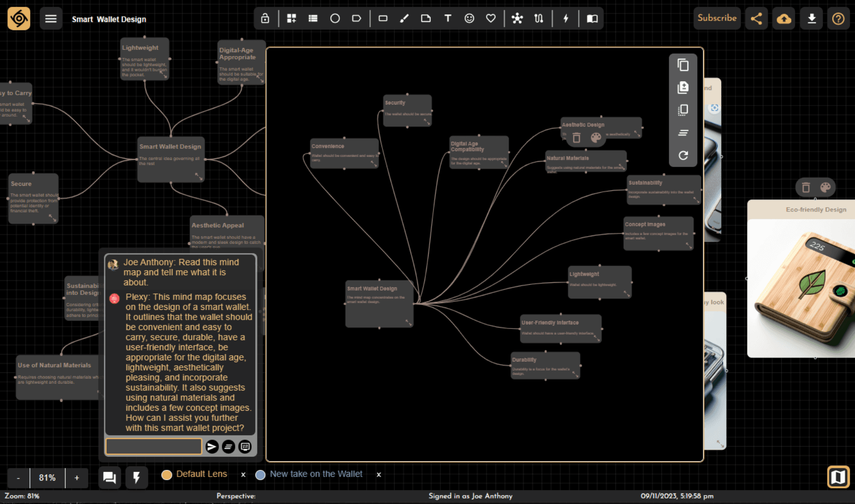This screenshot has height=504, width=855.
Task: Toggle the chat panel speech bubbles icon
Action: tap(109, 477)
